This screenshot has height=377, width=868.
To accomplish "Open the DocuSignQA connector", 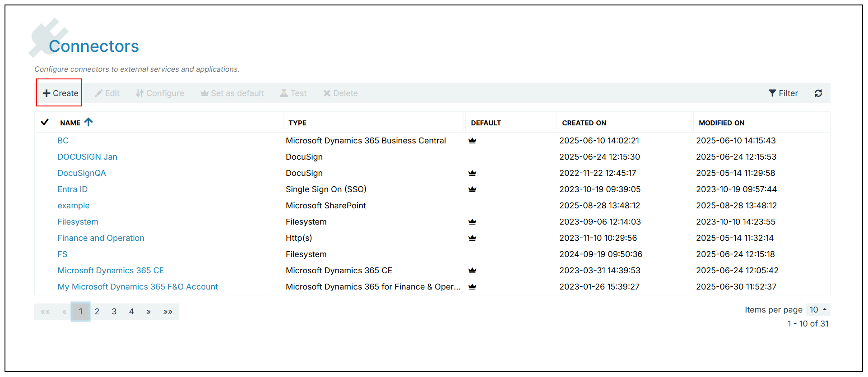I will point(82,173).
